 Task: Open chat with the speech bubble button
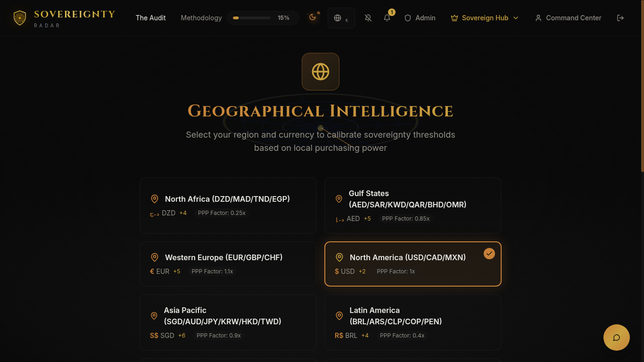617,337
